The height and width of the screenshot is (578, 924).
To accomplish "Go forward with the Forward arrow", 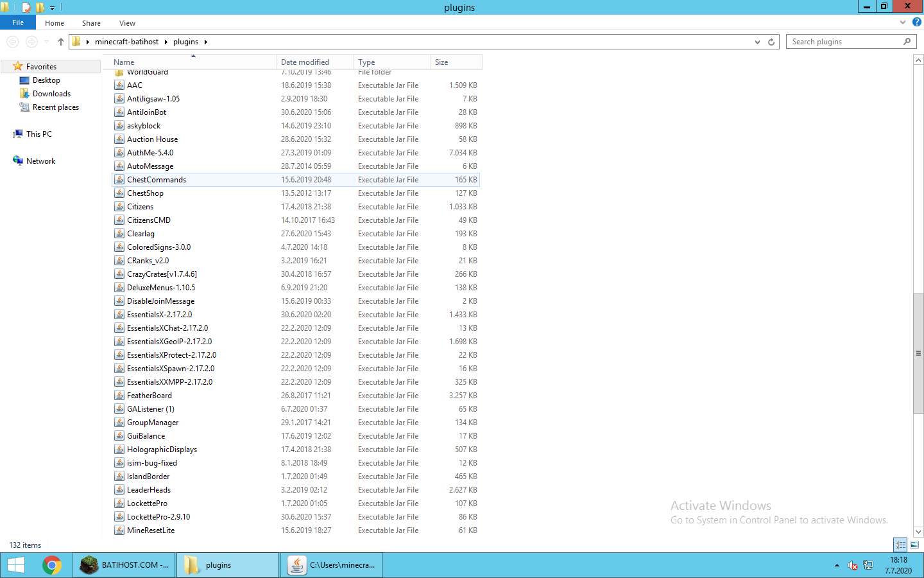I will click(31, 42).
